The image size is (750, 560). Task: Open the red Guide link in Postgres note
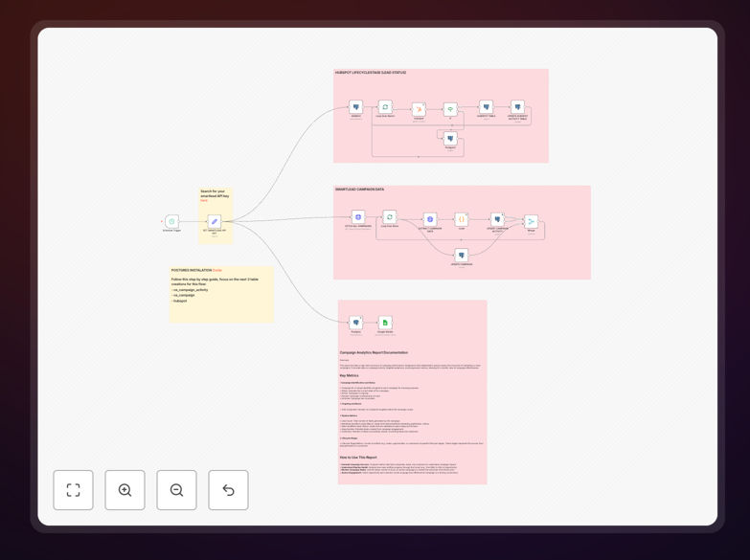tap(217, 270)
